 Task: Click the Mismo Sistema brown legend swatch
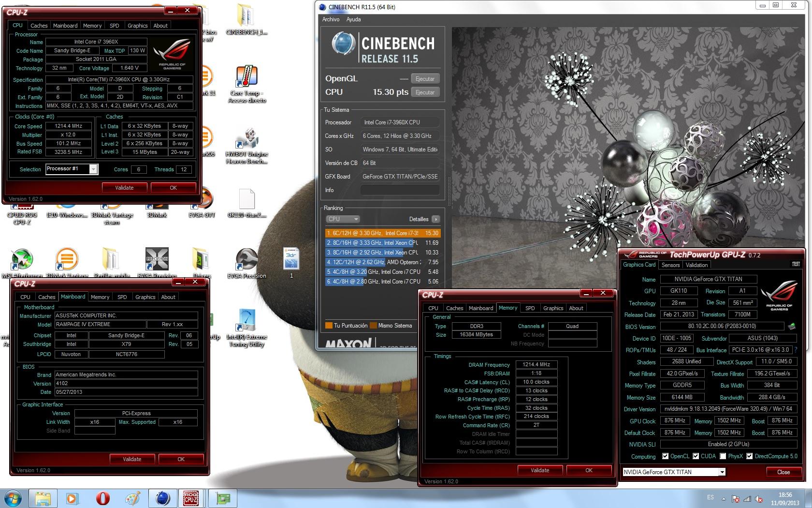[374, 326]
